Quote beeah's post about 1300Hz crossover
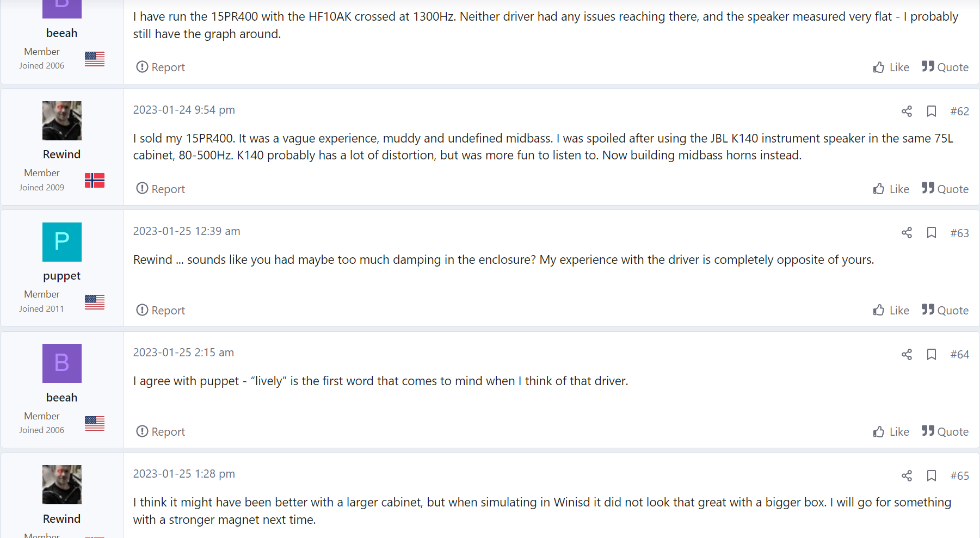Image resolution: width=980 pixels, height=538 pixels. coord(945,67)
